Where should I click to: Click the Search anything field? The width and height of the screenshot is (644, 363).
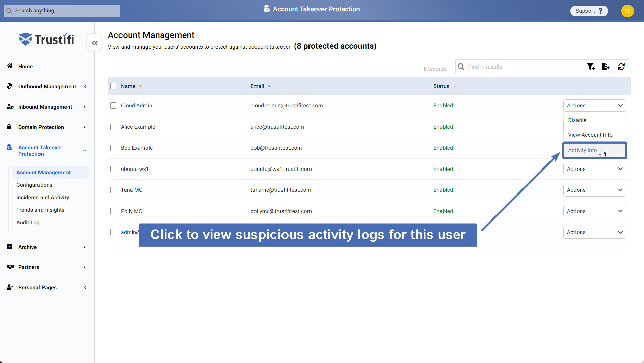coord(62,10)
